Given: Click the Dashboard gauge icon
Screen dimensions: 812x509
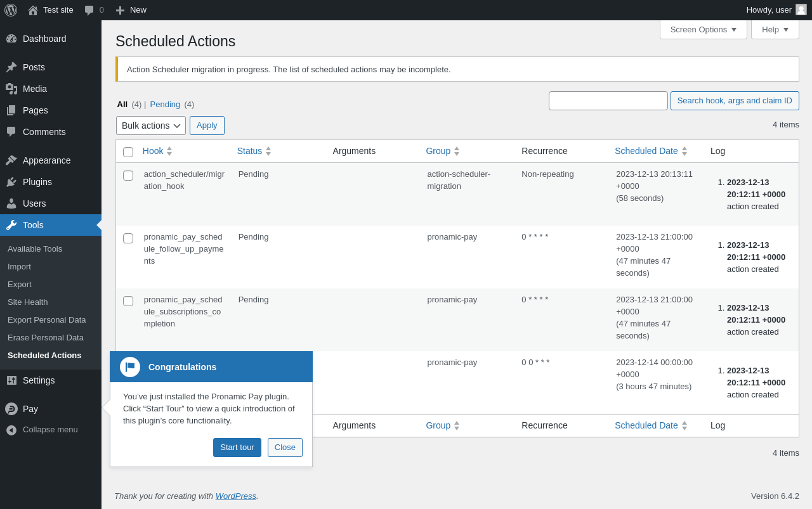Looking at the screenshot, I should tap(11, 39).
